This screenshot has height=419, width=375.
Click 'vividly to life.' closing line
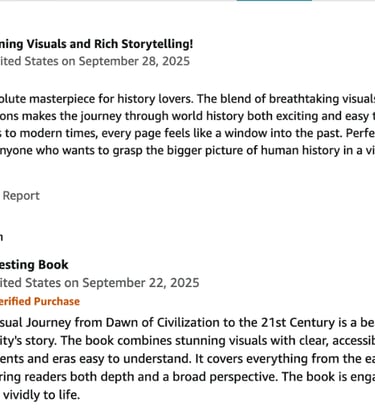[41, 395]
